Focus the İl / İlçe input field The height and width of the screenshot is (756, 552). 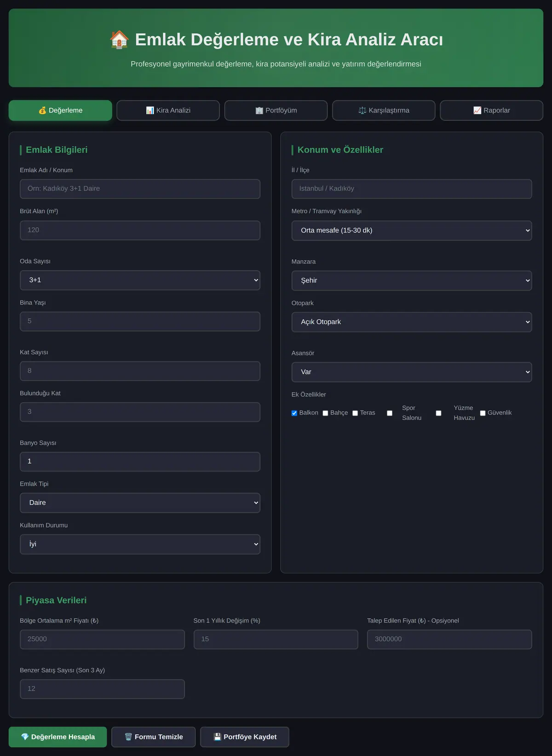(x=412, y=189)
